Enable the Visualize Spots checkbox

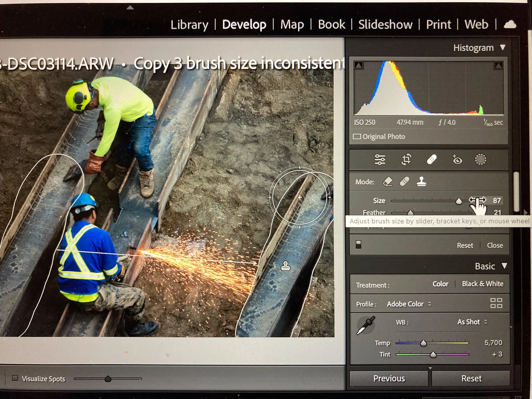[x=15, y=378]
